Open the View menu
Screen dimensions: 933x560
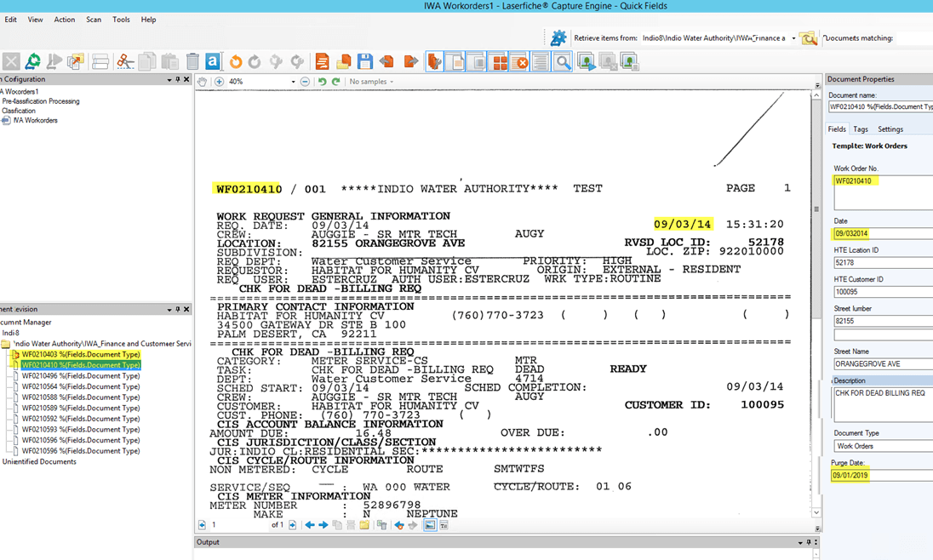tap(35, 20)
